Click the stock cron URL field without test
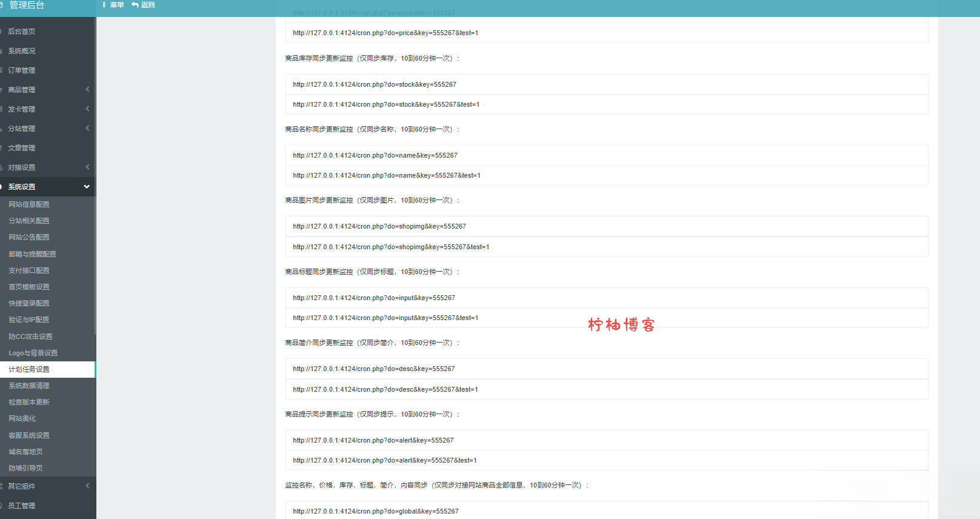The image size is (980, 519). click(x=606, y=84)
